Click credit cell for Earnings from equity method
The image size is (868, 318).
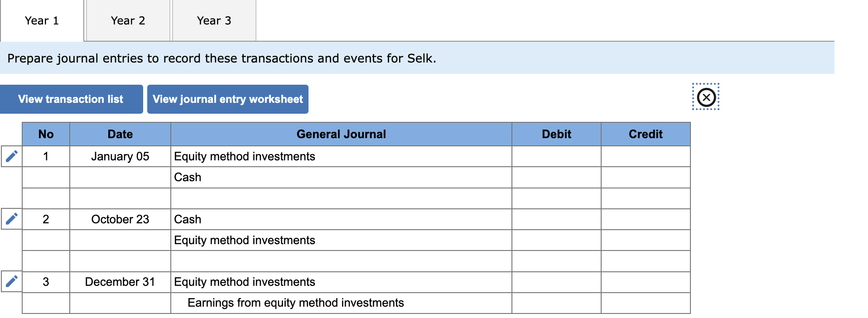click(646, 303)
